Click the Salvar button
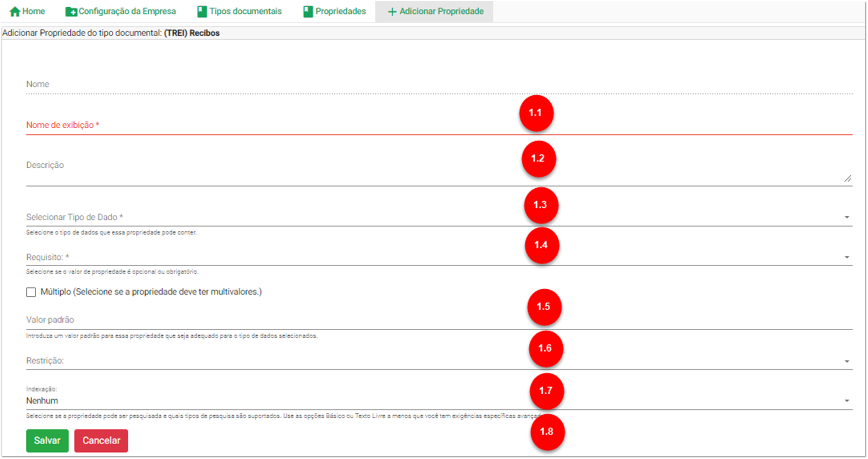868x459 pixels. point(47,441)
